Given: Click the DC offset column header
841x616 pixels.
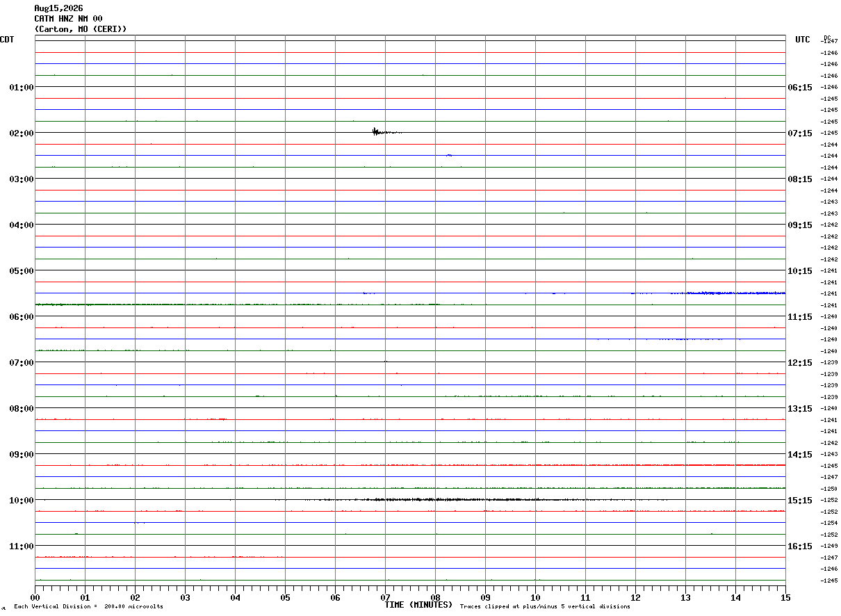Looking at the screenshot, I should coord(827,38).
